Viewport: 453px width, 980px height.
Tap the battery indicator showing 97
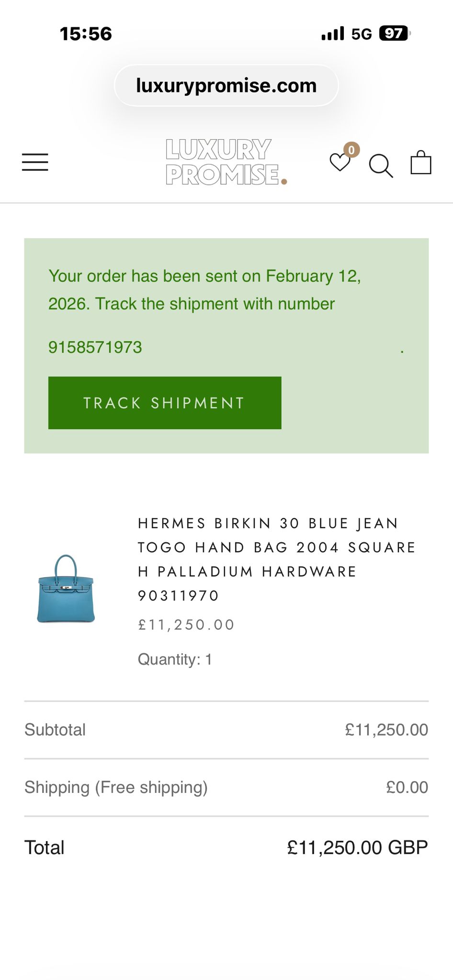click(393, 33)
